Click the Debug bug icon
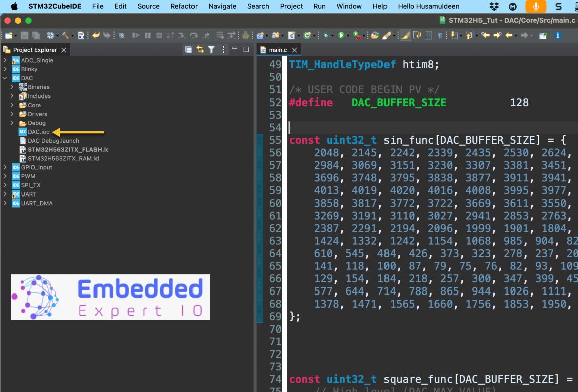This screenshot has width=578, height=392. click(x=326, y=35)
